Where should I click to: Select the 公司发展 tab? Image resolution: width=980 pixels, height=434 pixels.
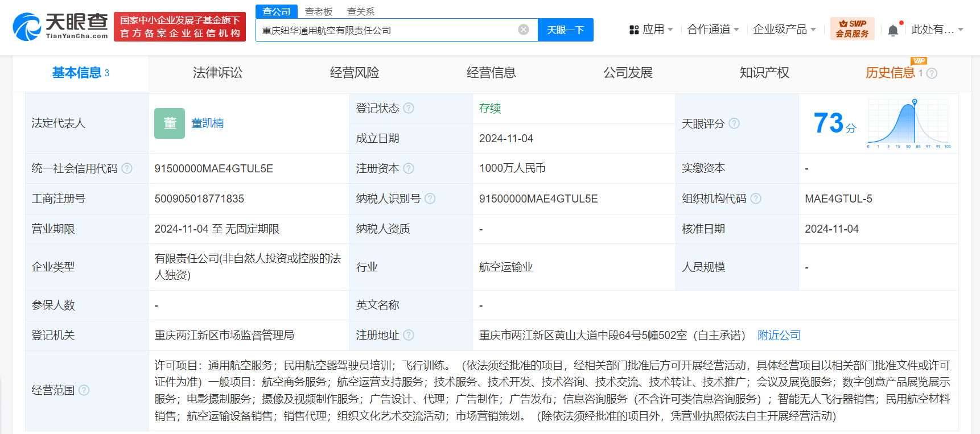pyautogui.click(x=628, y=73)
